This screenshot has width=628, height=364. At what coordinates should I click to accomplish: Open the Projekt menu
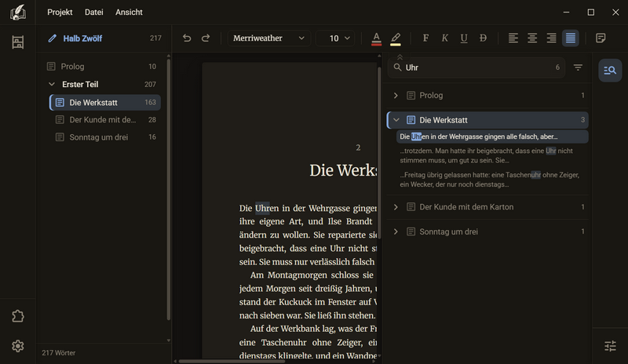click(60, 12)
